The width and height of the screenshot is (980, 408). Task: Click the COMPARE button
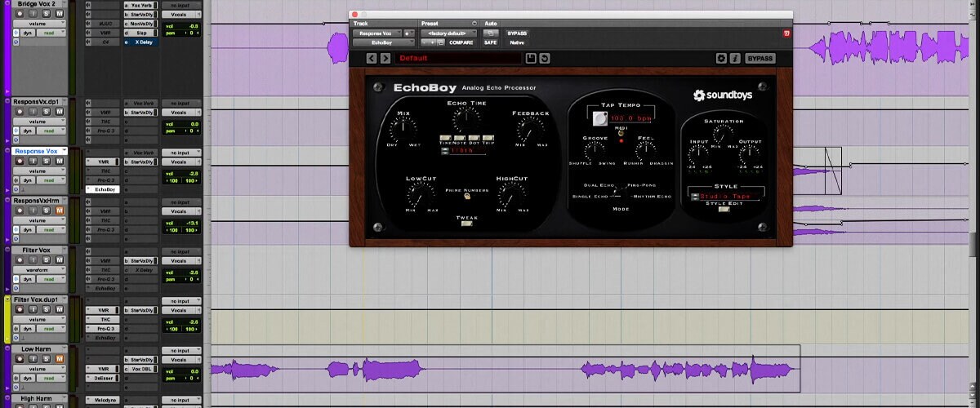pos(461,42)
